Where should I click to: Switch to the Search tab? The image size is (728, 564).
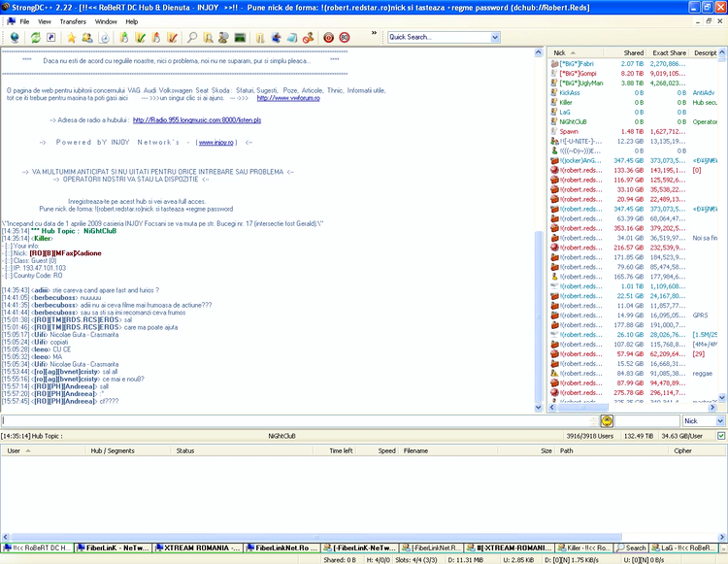(x=631, y=548)
